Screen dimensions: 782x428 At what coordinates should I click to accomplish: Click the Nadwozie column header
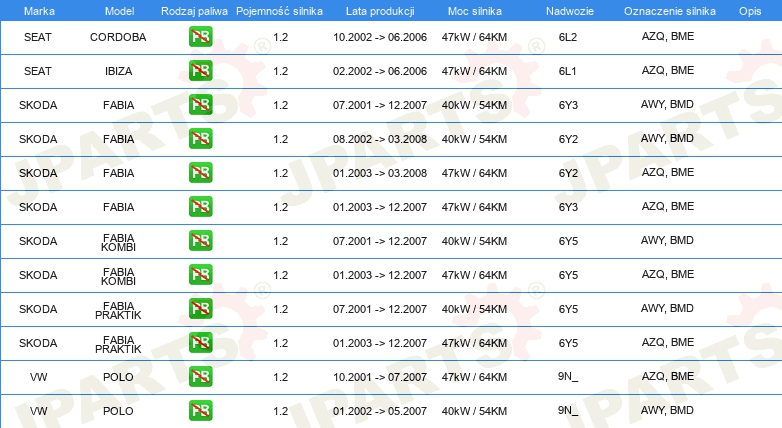570,11
